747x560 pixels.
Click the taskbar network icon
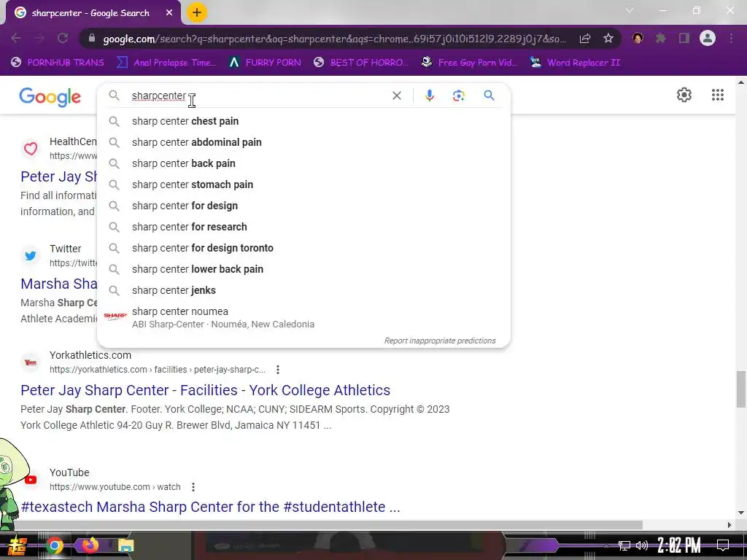click(624, 545)
